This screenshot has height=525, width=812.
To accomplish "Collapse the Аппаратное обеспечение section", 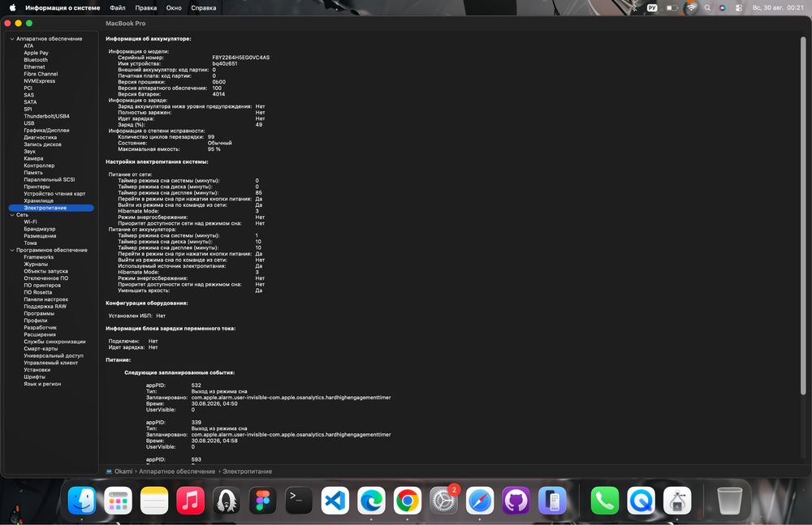I will [x=12, y=39].
